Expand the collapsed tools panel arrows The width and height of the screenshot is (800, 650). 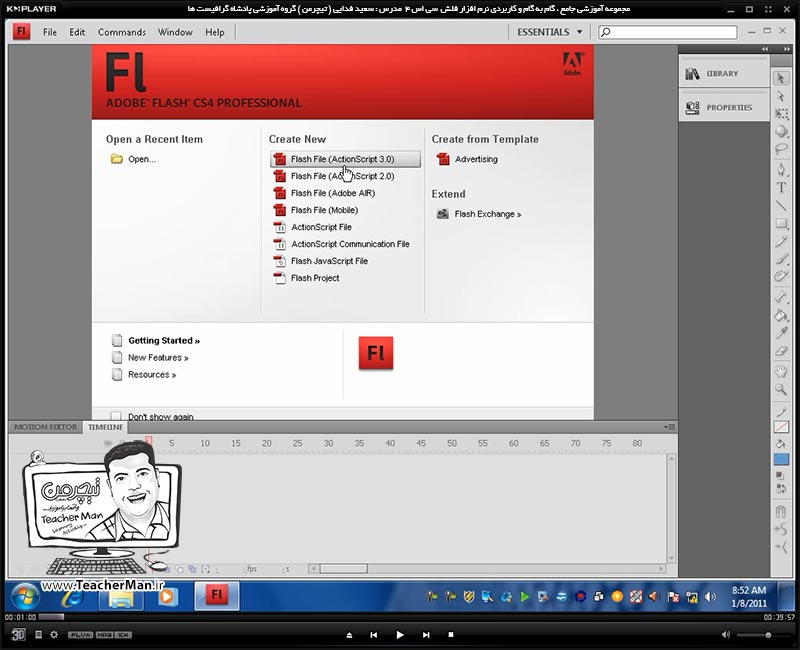(x=786, y=49)
